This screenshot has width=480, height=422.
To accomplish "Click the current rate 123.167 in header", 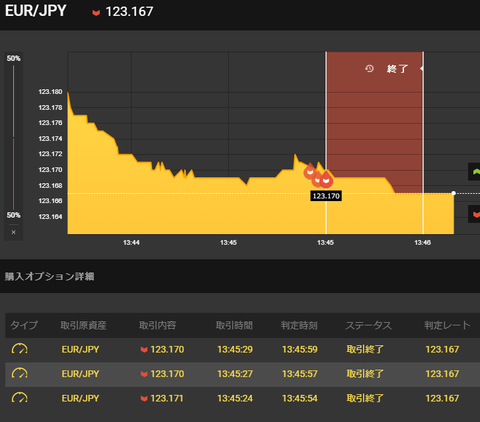I will click(x=129, y=12).
